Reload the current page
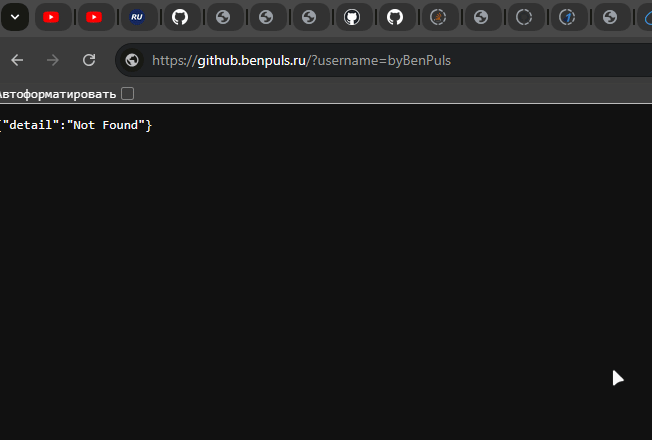This screenshot has height=440, width=652. click(x=89, y=60)
